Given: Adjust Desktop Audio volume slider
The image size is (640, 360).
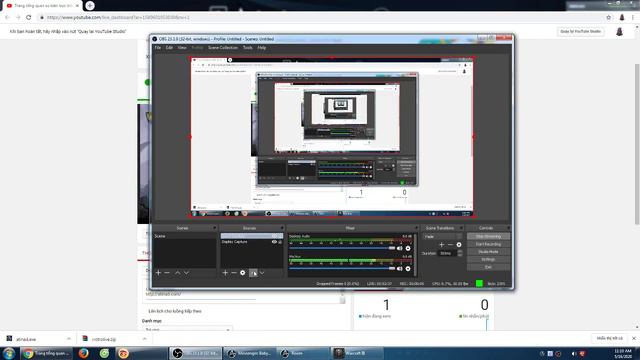Looking at the screenshot, I should coord(342,248).
